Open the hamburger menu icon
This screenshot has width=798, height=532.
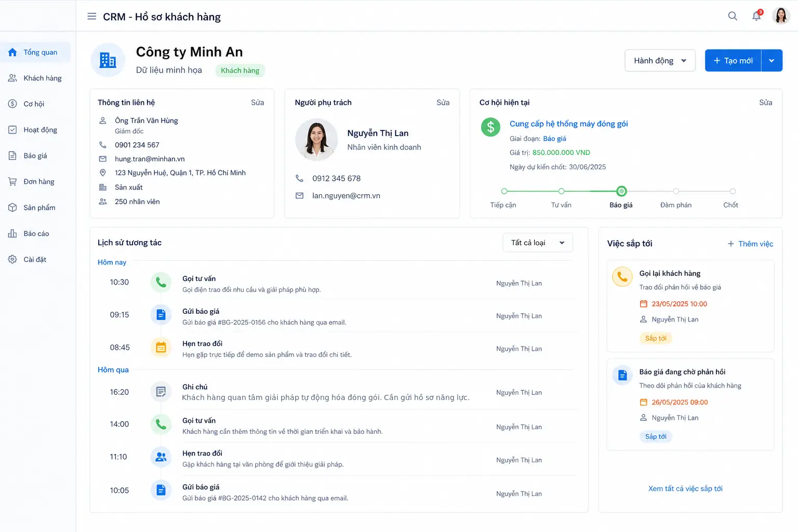[91, 16]
